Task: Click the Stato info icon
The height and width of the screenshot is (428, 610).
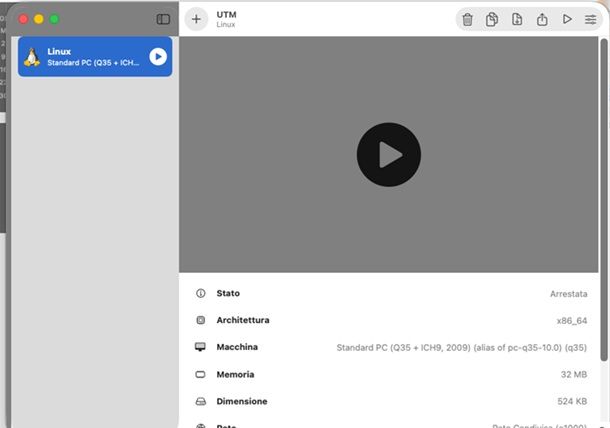Action: [x=200, y=293]
